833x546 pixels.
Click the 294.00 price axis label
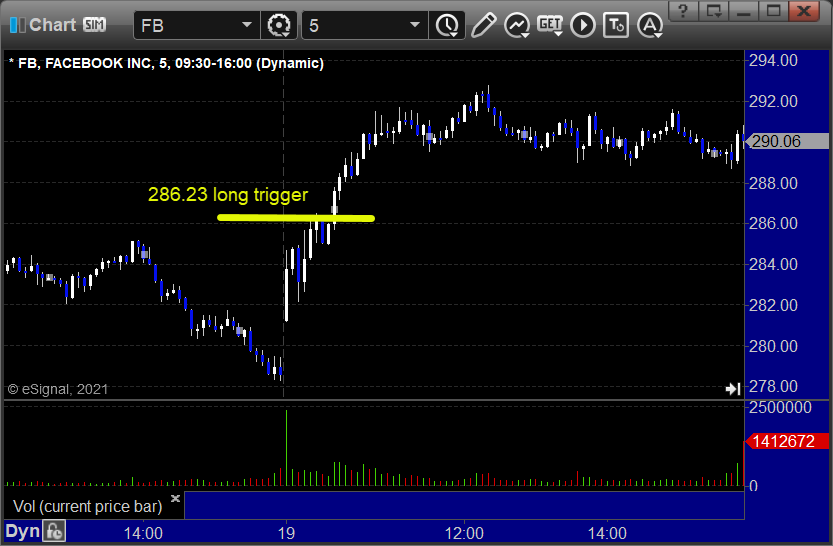pos(773,61)
